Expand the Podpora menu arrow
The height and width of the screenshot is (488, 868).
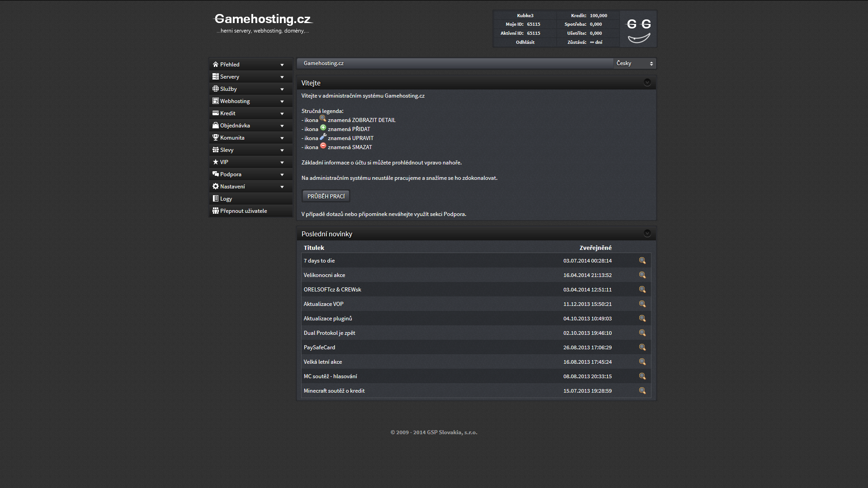[282, 174]
